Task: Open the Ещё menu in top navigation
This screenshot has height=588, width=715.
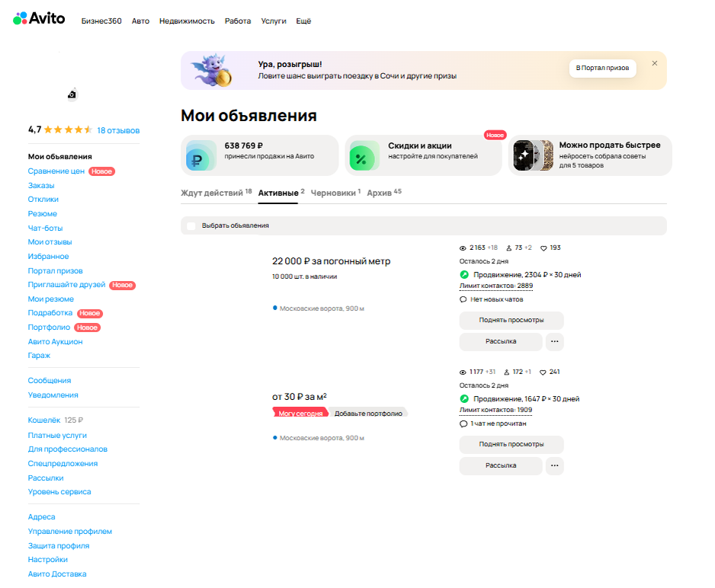Action: 303,21
